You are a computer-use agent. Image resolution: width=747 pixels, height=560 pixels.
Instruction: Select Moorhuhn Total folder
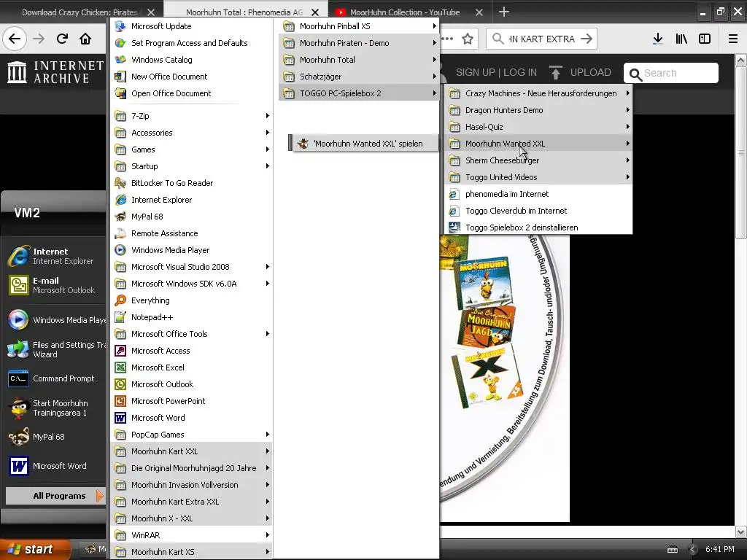click(x=359, y=60)
